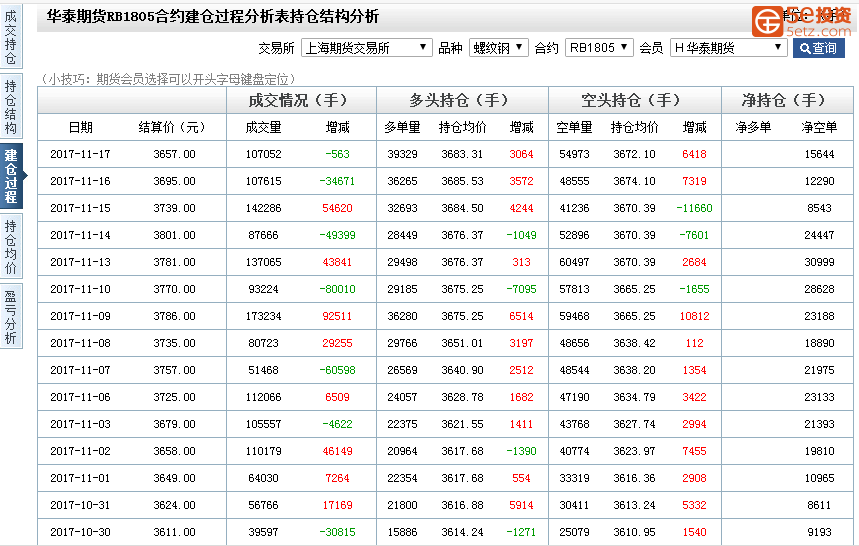Select date cell 2017-11-03

tap(81, 424)
